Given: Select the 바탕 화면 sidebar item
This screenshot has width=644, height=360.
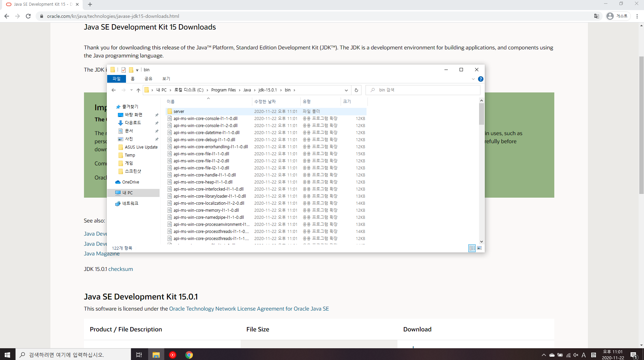Looking at the screenshot, I should pos(134,115).
